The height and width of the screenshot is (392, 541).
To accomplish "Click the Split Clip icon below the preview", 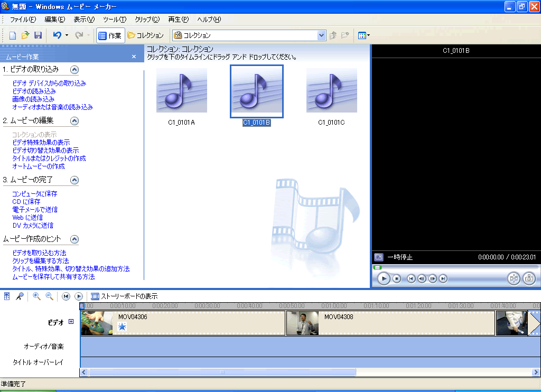I will point(514,278).
